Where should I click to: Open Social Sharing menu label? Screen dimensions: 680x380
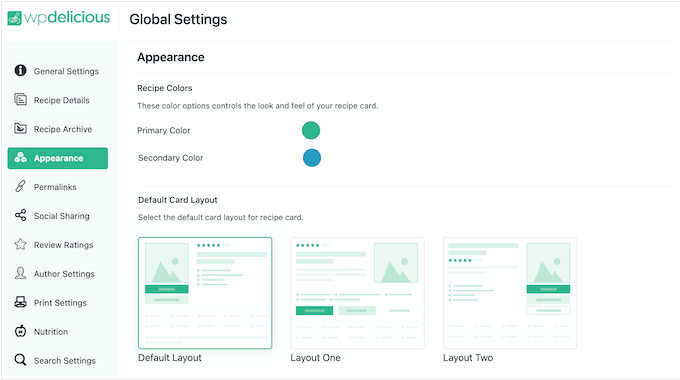click(x=62, y=216)
